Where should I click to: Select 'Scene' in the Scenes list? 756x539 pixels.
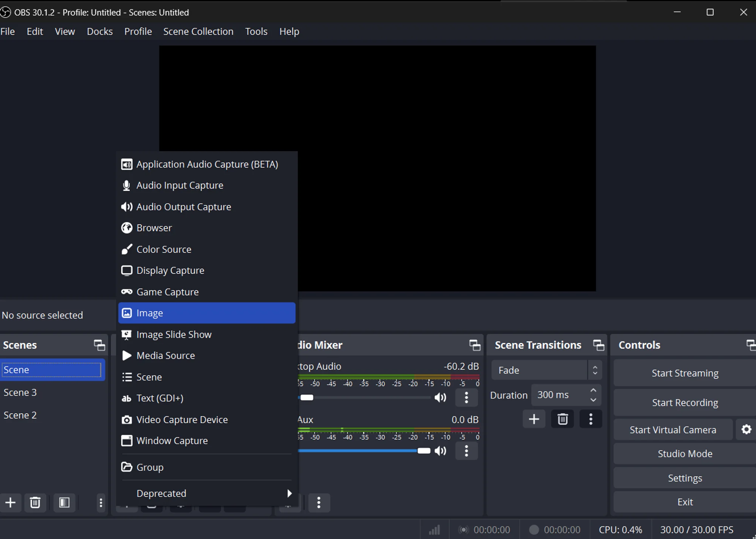click(x=53, y=370)
